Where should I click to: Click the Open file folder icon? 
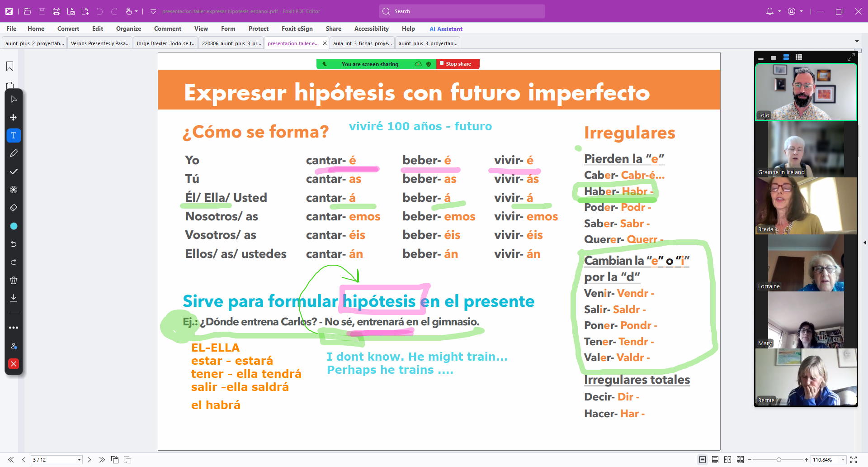click(x=28, y=11)
